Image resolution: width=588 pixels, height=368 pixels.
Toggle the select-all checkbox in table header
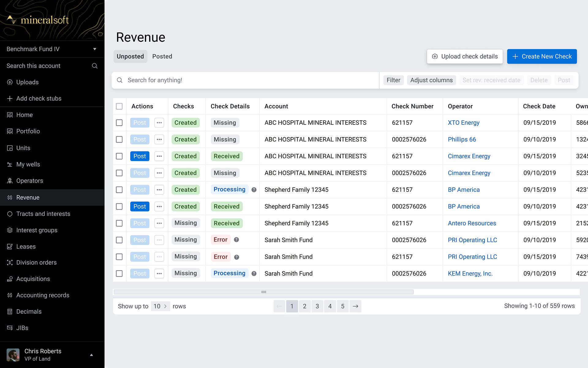[x=119, y=106]
